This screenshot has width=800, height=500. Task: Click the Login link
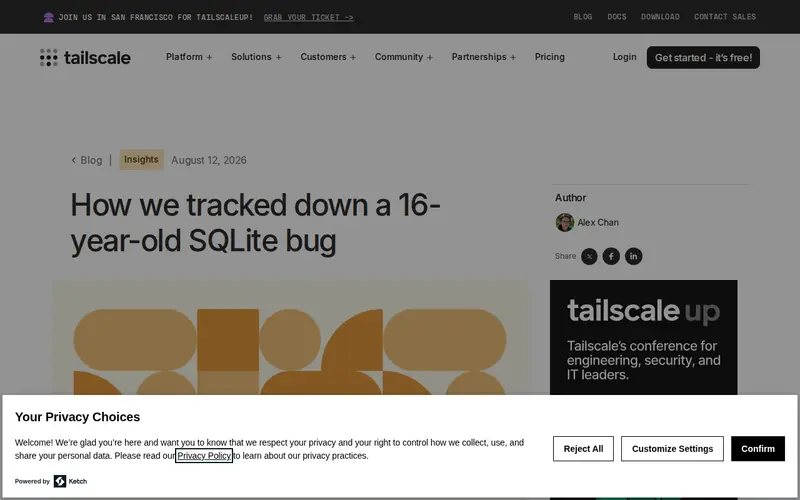coord(624,57)
